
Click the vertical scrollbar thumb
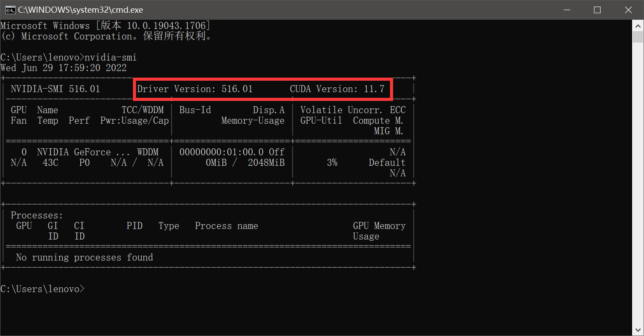(638, 37)
